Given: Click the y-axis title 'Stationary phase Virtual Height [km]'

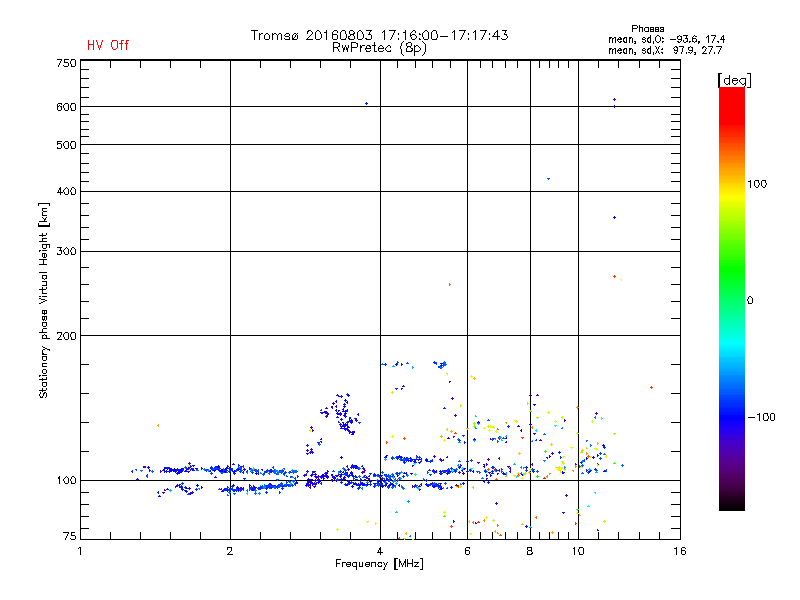Looking at the screenshot, I should (43, 300).
